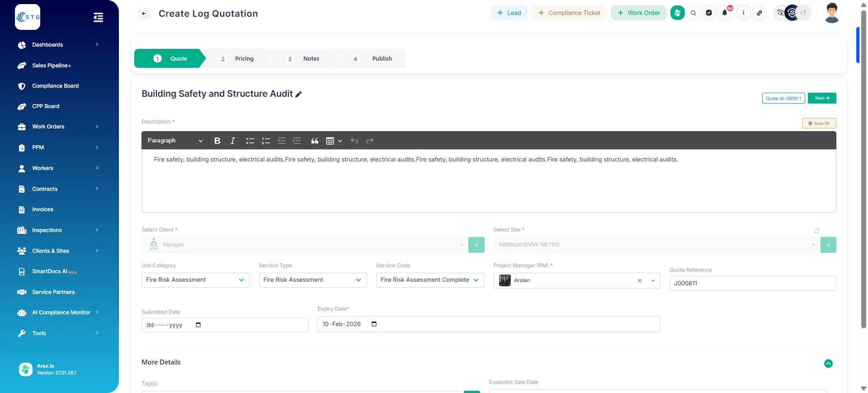
Task: Open the Job Category dropdown
Action: point(195,280)
